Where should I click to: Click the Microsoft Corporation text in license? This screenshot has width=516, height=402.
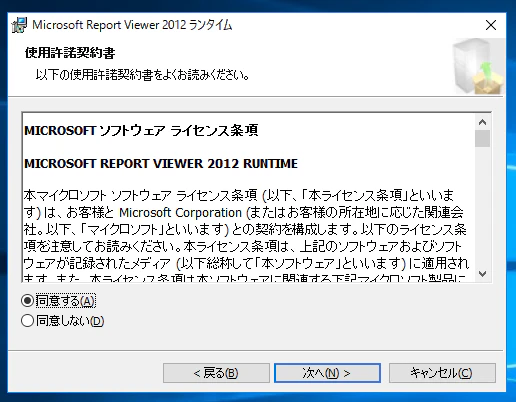coord(180,213)
